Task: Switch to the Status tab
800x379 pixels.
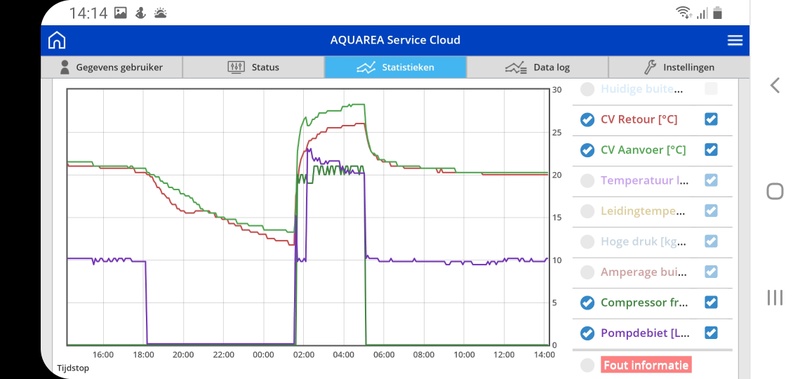Action: click(x=253, y=67)
